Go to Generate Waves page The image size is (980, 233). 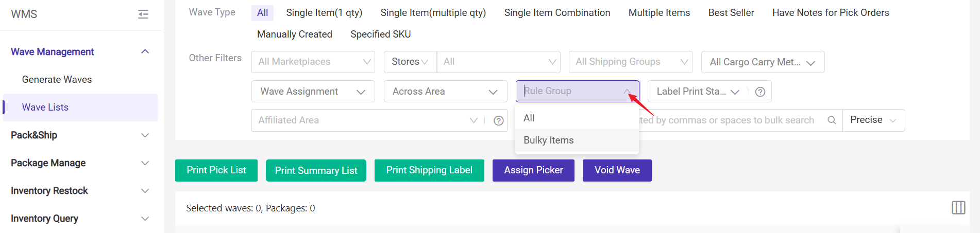pos(57,80)
